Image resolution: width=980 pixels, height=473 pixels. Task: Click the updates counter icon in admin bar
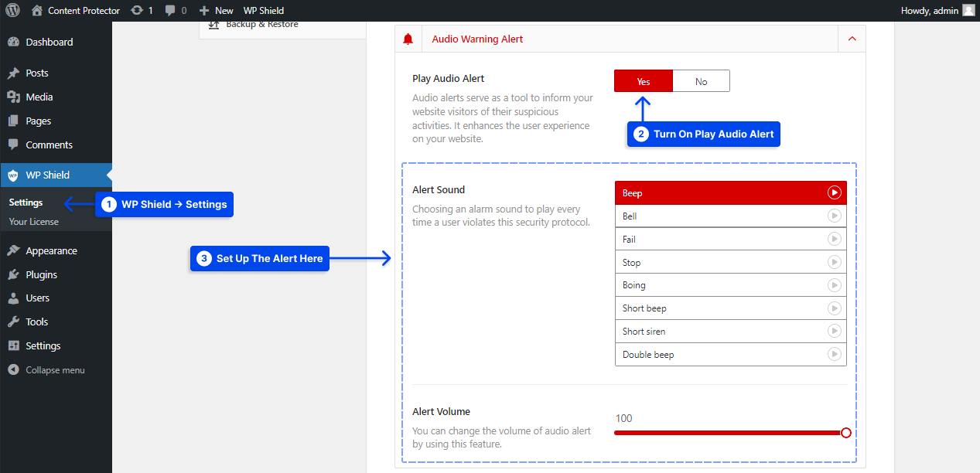(x=138, y=10)
